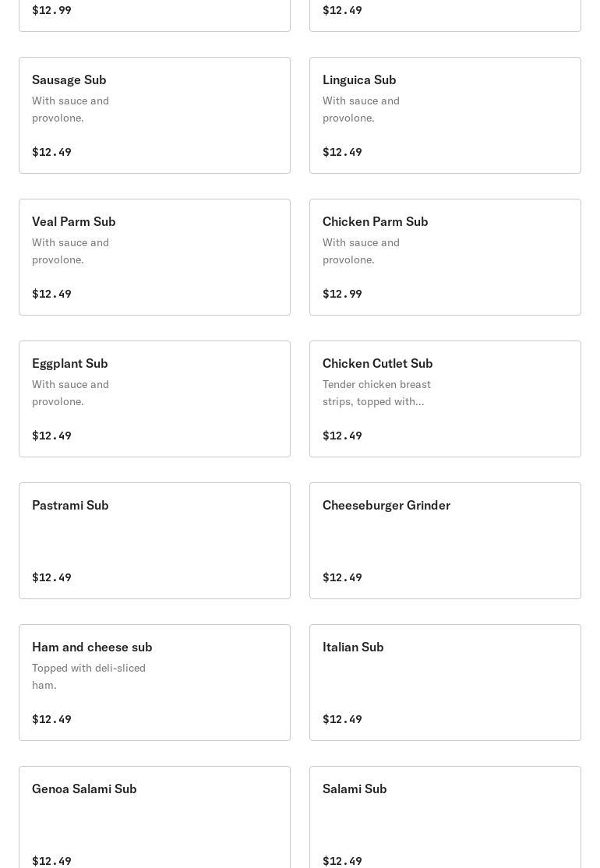Screen dimensions: 600x868
Task: Click the Pastrami Sub $12.49 price
Action: (x=51, y=577)
